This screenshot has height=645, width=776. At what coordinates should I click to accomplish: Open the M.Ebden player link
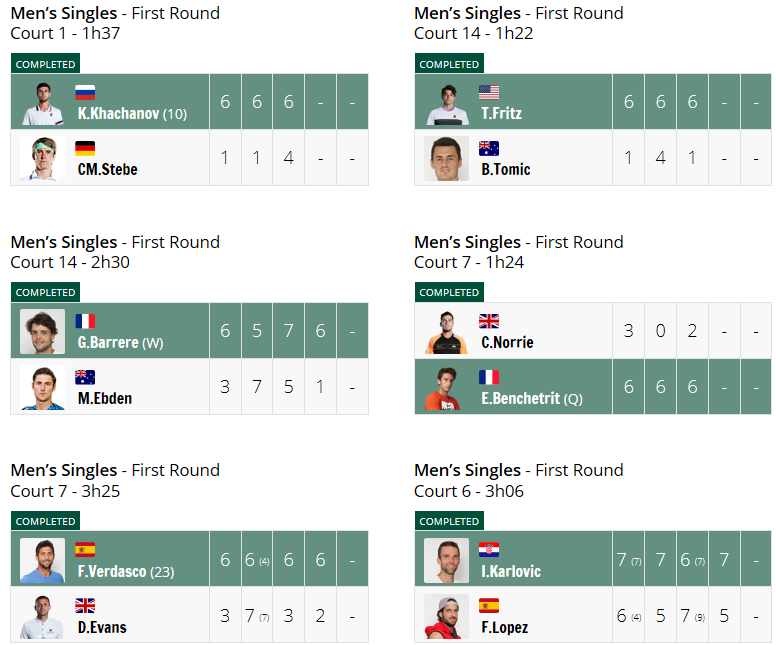pos(105,398)
